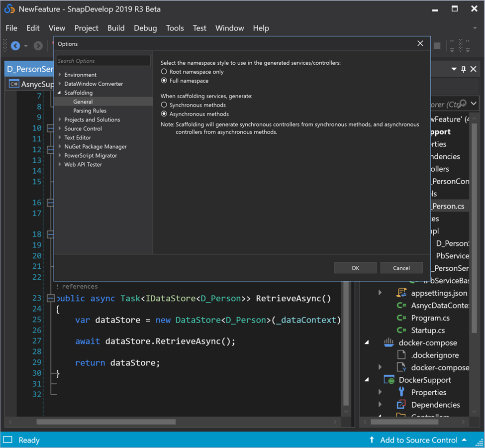Click the editor vertical scrollbar thumb
485x448 pixels.
346,343
